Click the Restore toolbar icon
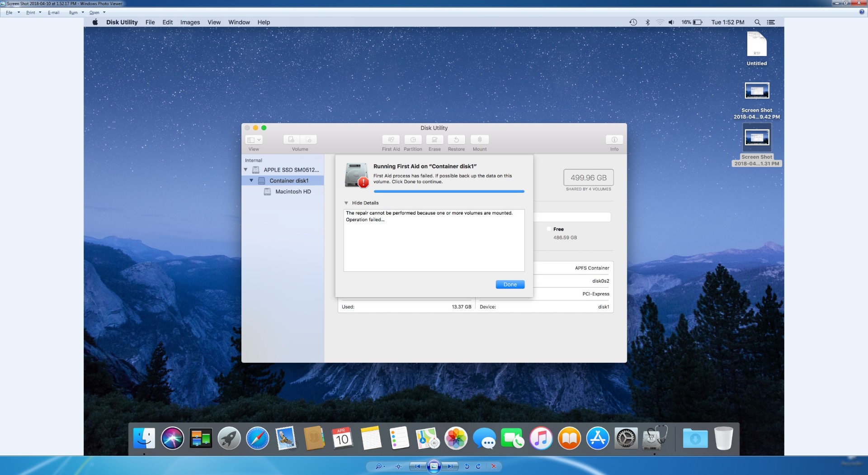 click(456, 140)
